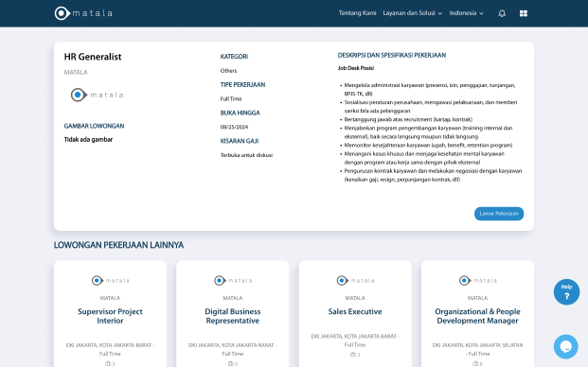This screenshot has height=367, width=588.
Task: Open the Help question mark bubble
Action: click(x=566, y=291)
